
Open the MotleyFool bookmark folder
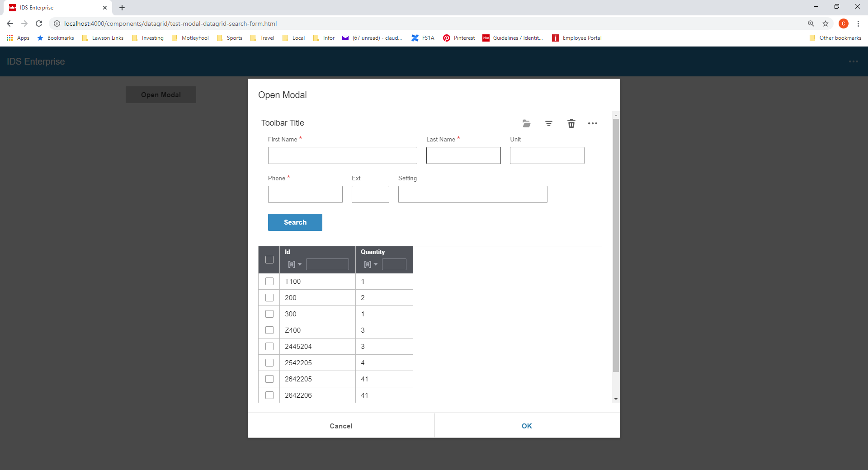190,38
